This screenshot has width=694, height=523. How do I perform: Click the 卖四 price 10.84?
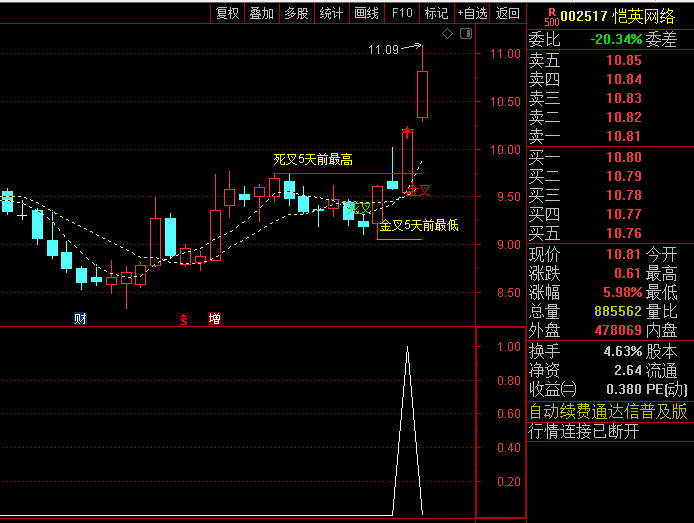[624, 79]
